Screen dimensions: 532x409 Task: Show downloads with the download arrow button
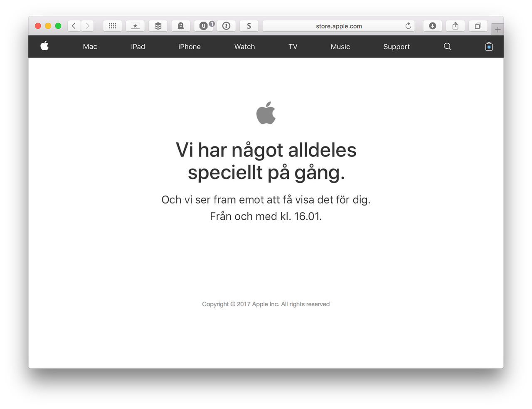pos(432,26)
